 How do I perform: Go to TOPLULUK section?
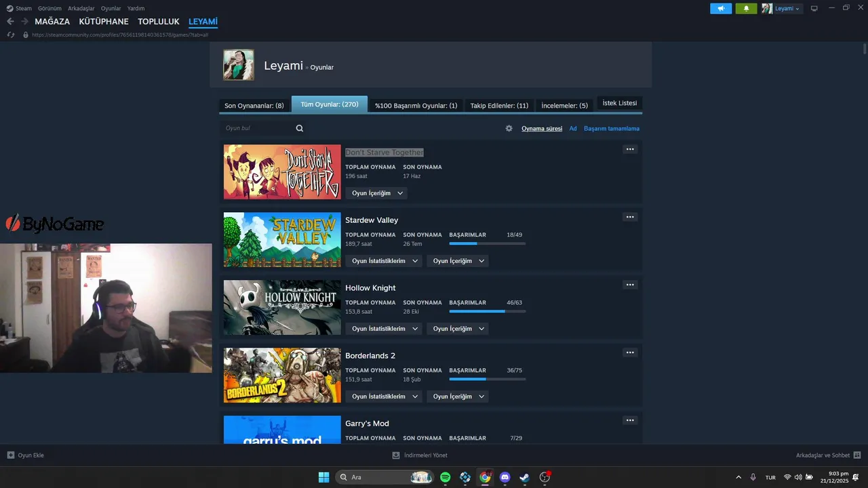pos(159,22)
